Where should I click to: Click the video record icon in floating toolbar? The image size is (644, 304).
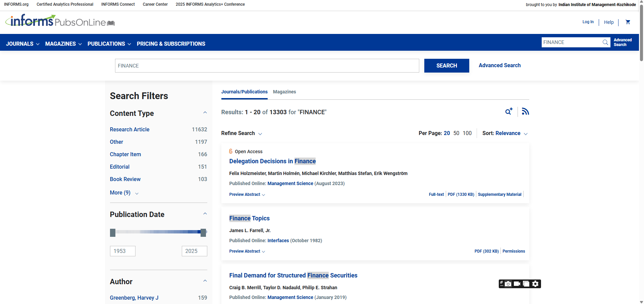pyautogui.click(x=517, y=284)
